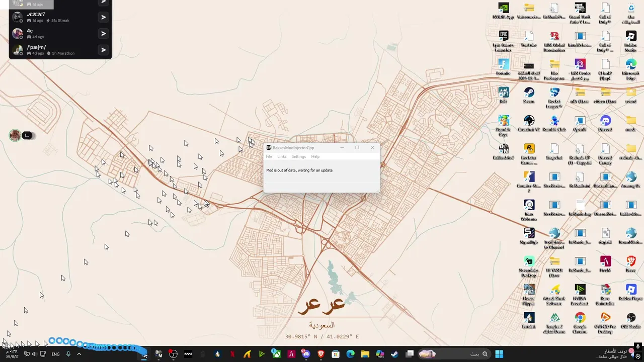Click the Discord Canary desktop icon
Screen dimensions: 644x362
(605, 154)
